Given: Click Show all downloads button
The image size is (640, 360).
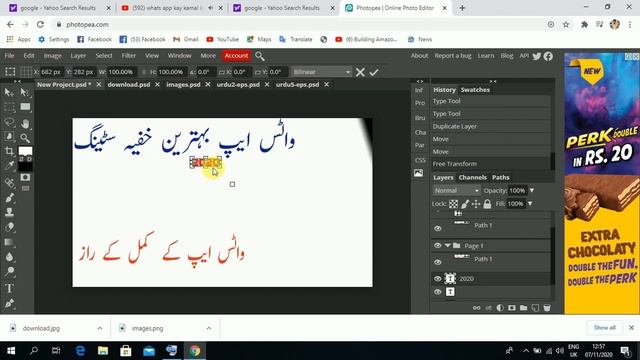Looking at the screenshot, I should 604,328.
